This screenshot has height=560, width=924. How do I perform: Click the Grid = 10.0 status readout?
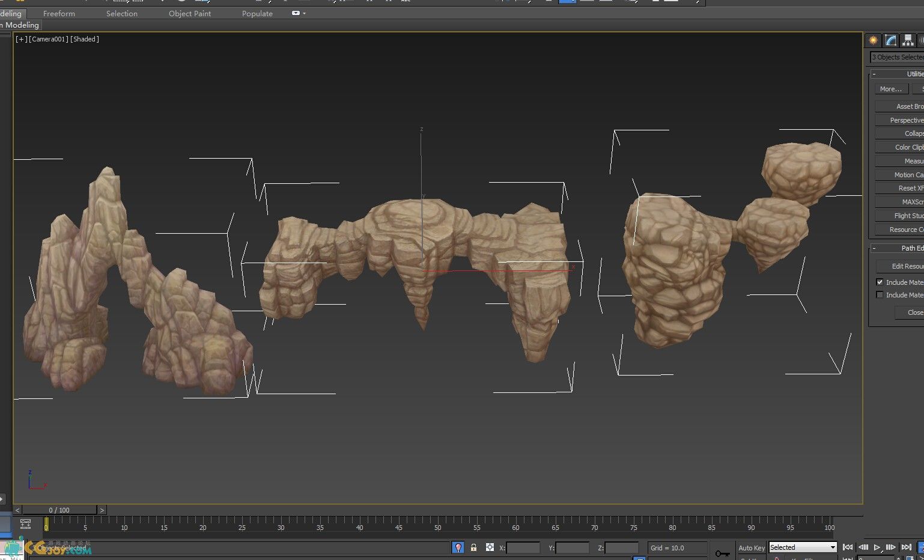(x=676, y=547)
